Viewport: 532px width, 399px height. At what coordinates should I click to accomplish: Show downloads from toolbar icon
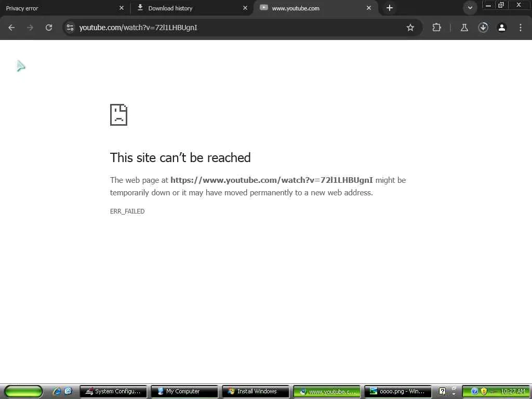pos(483,28)
